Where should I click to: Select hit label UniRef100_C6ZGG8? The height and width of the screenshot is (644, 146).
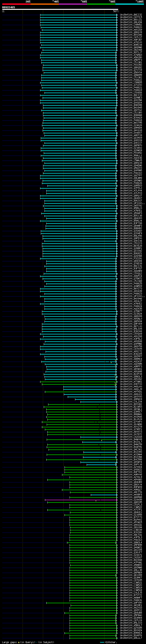pyautogui.click(x=131, y=437)
